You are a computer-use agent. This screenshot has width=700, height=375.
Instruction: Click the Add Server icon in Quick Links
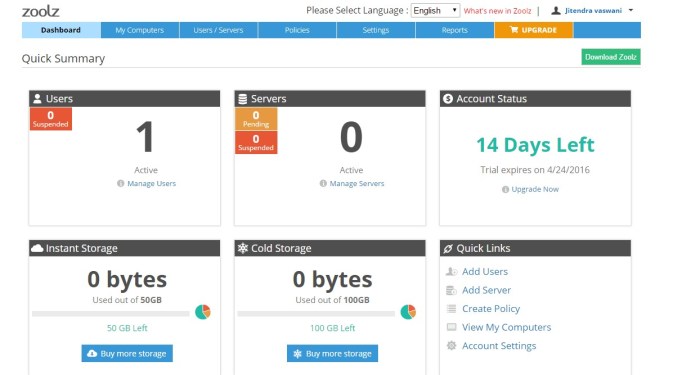click(451, 290)
